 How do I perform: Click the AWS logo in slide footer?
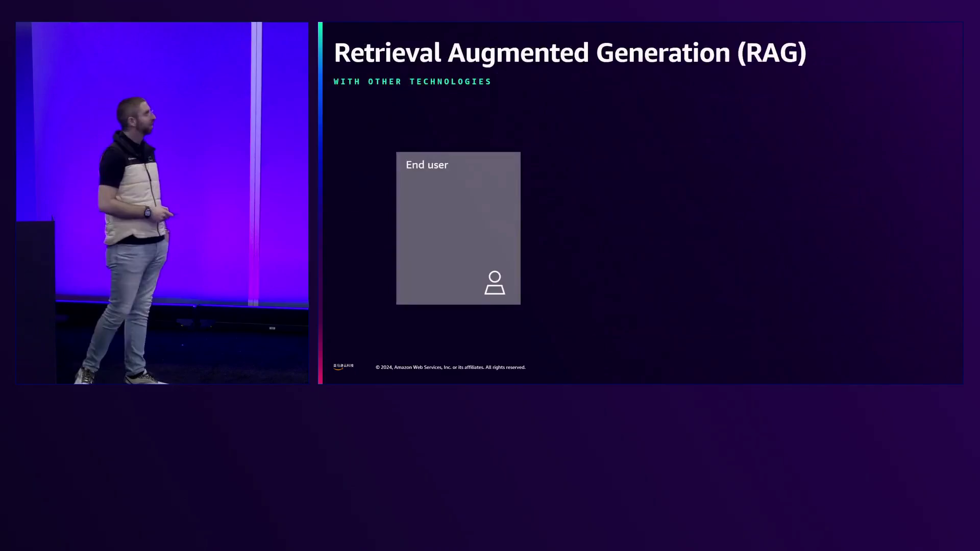(343, 366)
